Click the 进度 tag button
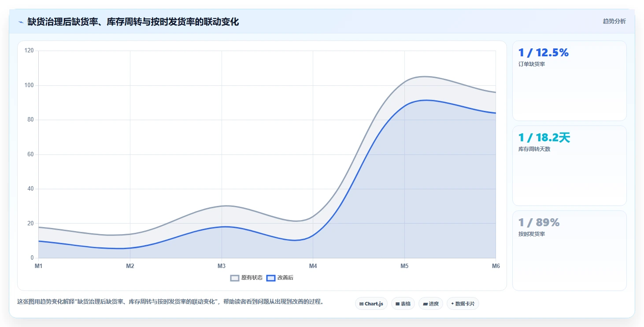 [x=430, y=304]
